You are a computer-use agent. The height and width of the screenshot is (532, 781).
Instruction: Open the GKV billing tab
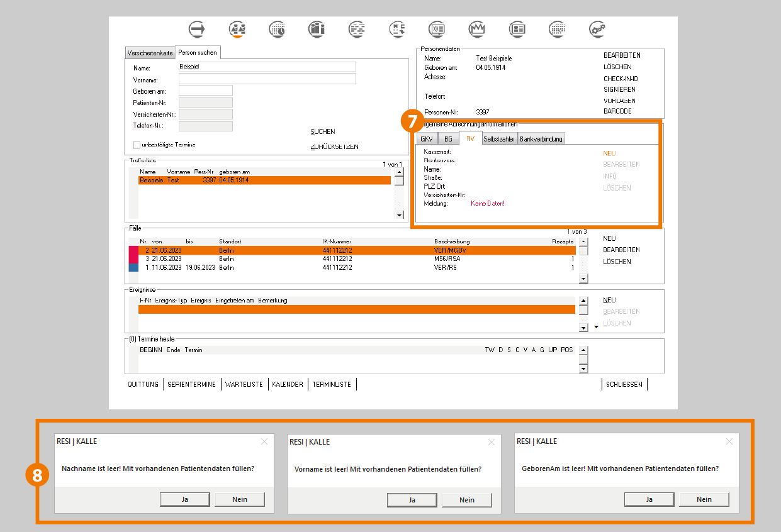point(427,139)
